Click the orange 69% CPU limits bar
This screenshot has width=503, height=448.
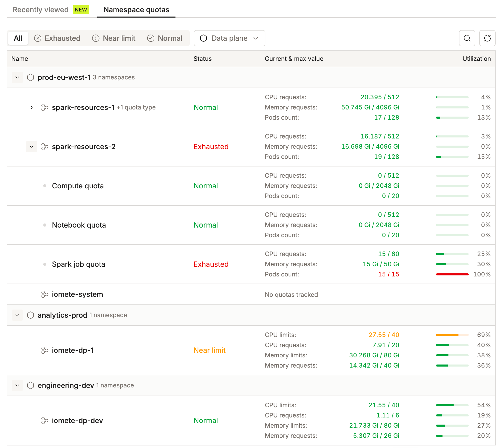(452, 335)
